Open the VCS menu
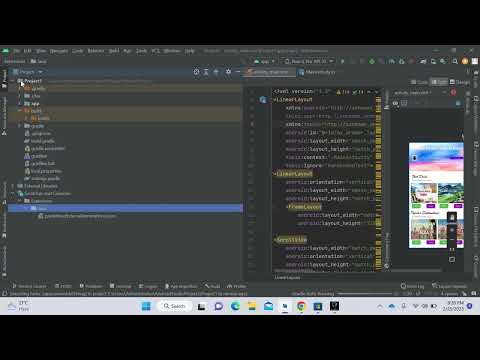Image resolution: width=480 pixels, height=360 pixels. coord(155,51)
